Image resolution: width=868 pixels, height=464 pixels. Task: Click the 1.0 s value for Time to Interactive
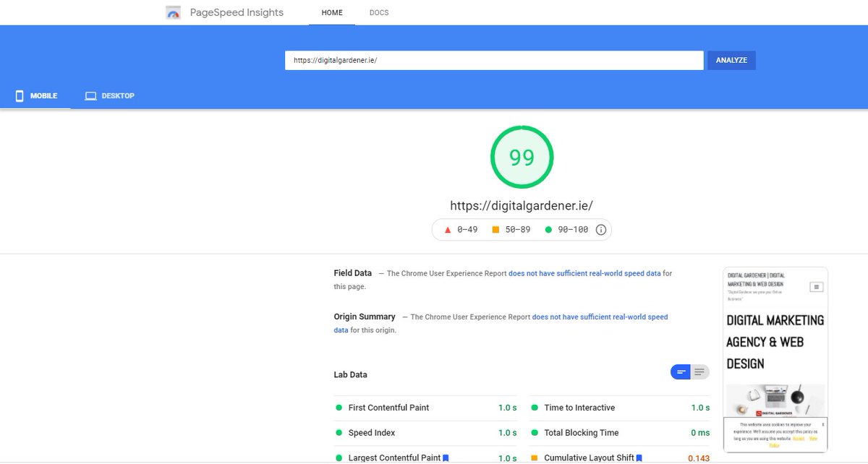tap(701, 408)
